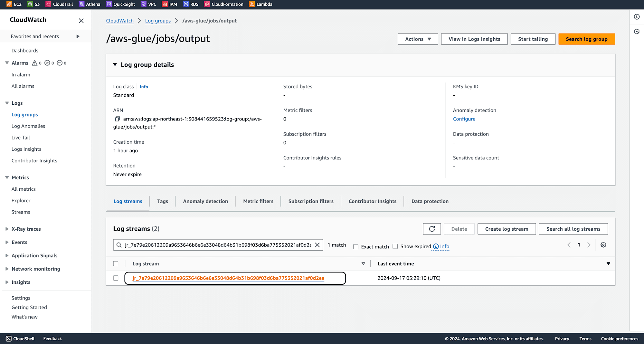
Task: Open the RDS service shortcut
Action: point(191,4)
